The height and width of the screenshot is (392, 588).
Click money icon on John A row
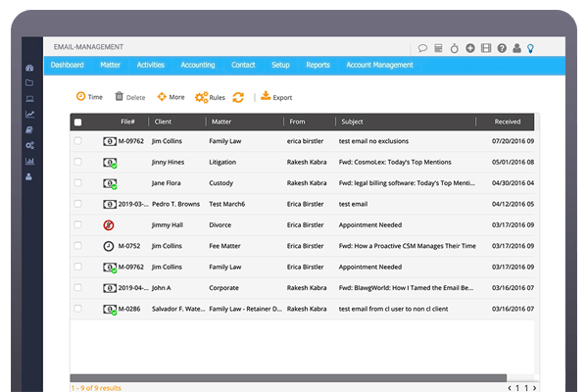click(x=110, y=288)
